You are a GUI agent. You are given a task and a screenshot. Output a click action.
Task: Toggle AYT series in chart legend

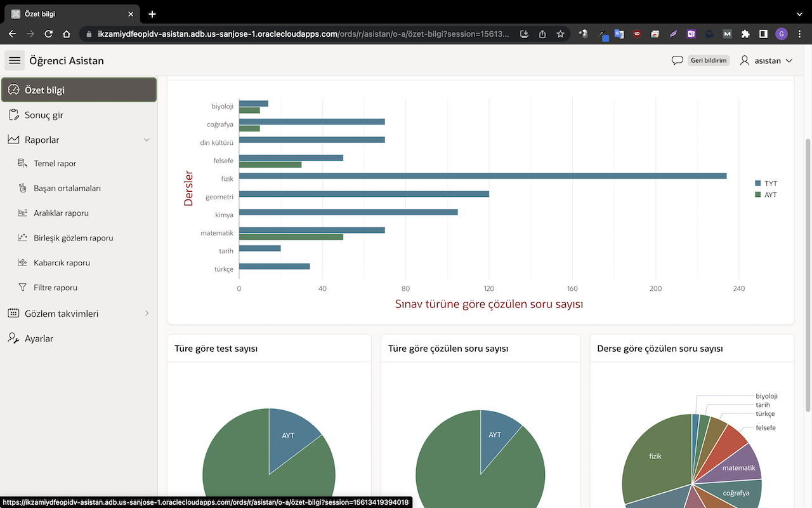coord(766,195)
